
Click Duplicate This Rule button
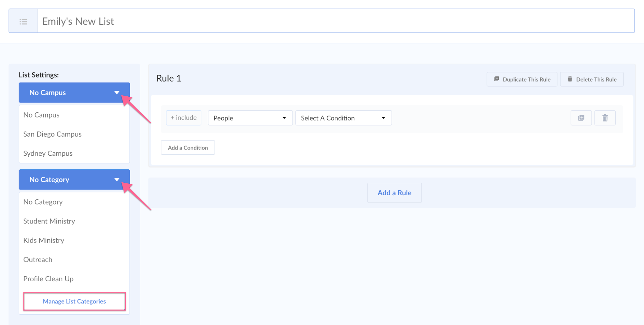pyautogui.click(x=522, y=79)
